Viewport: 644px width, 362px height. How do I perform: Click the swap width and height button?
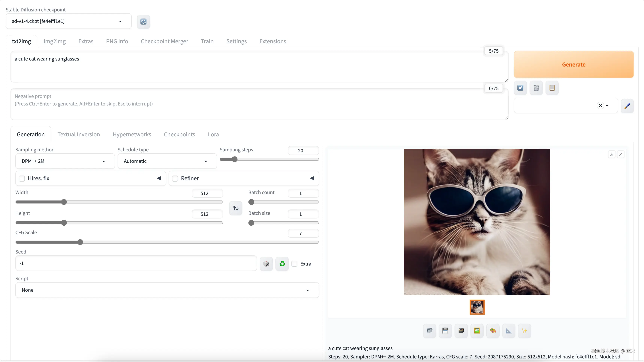click(x=236, y=208)
